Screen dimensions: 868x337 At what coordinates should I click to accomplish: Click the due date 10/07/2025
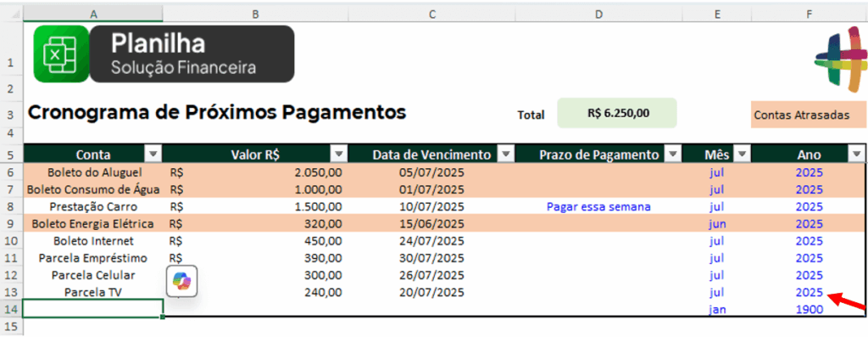coord(431,207)
